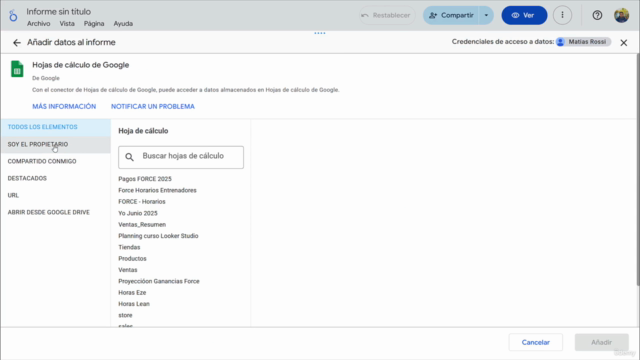Select the Yo Junio 2025 spreadsheet
The height and width of the screenshot is (360, 640).
point(138,213)
